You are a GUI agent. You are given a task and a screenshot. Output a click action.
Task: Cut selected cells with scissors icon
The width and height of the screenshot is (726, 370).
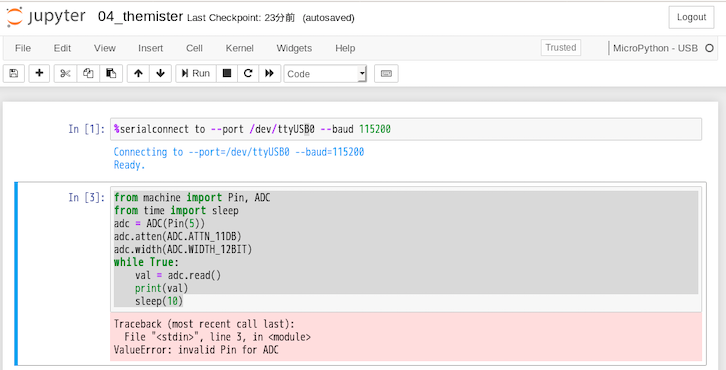pos(65,73)
